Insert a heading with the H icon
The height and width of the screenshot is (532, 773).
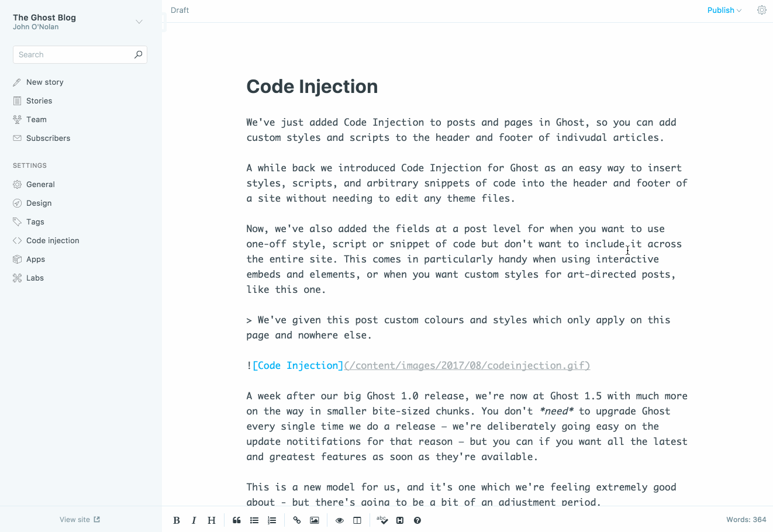point(211,520)
